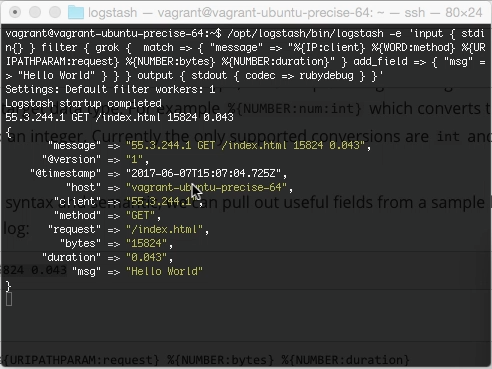Click the "0.043" duration value

pos(146,257)
